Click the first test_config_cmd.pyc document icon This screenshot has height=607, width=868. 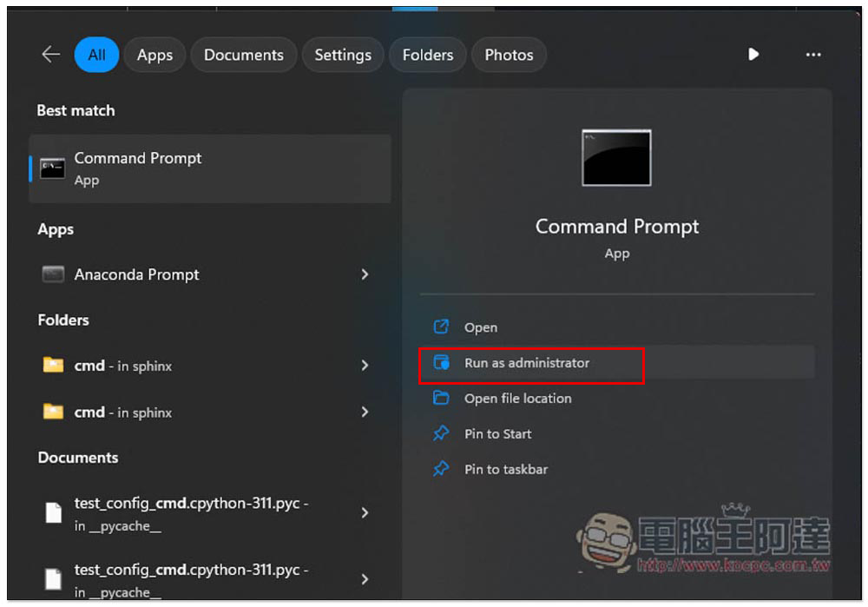point(53,512)
